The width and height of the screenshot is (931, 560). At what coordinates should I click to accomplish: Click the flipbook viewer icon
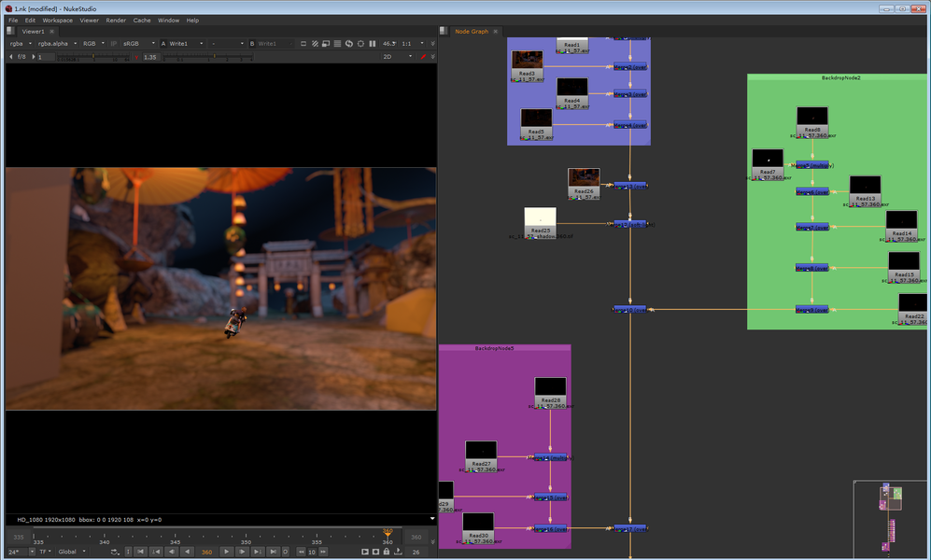(364, 552)
